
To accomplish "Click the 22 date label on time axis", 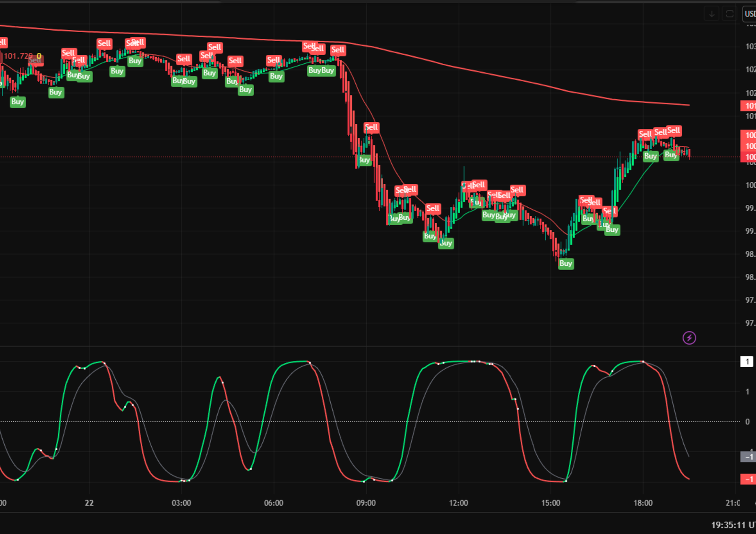I will point(89,503).
